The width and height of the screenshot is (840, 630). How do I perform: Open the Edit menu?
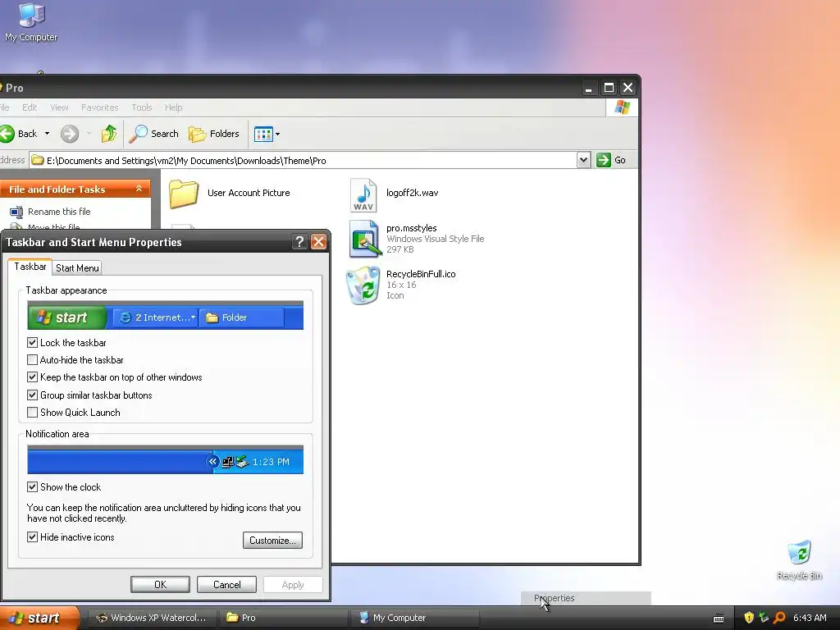coord(30,107)
